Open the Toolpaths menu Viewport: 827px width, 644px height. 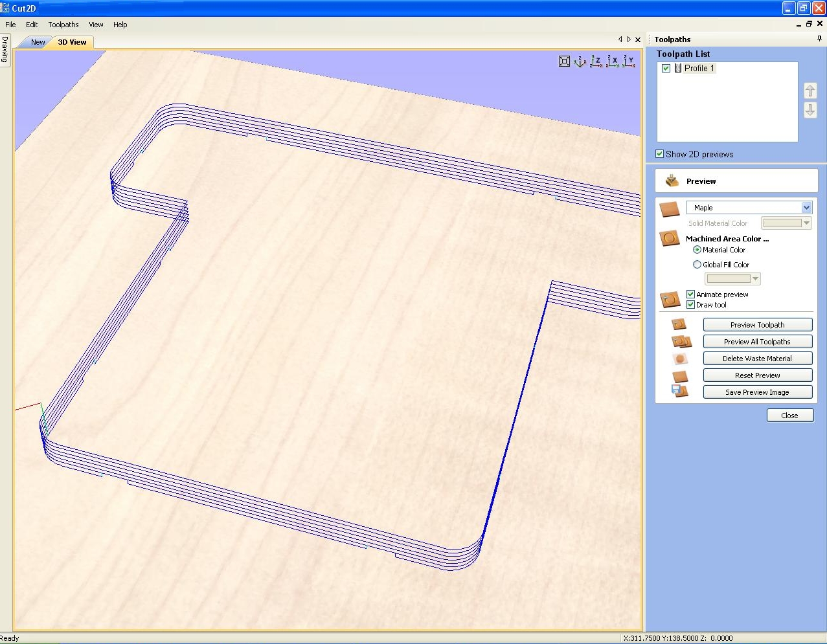(63, 25)
